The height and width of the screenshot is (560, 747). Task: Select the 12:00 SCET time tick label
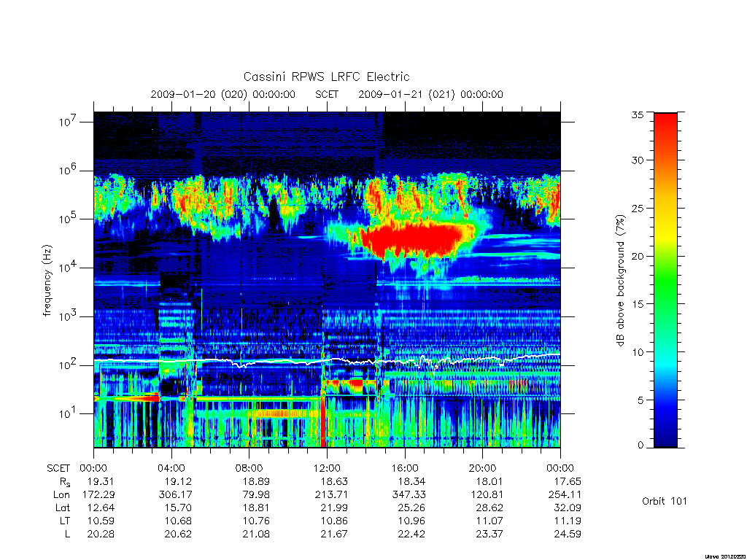click(327, 468)
